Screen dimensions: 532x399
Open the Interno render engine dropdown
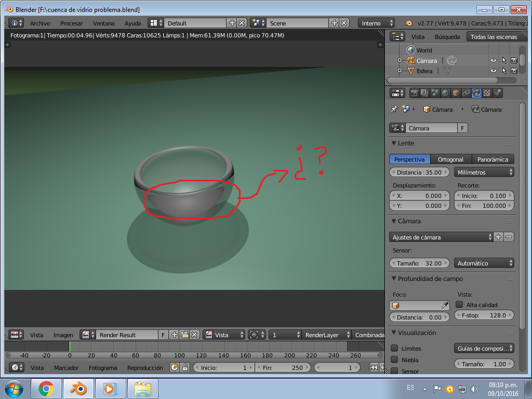[x=376, y=23]
